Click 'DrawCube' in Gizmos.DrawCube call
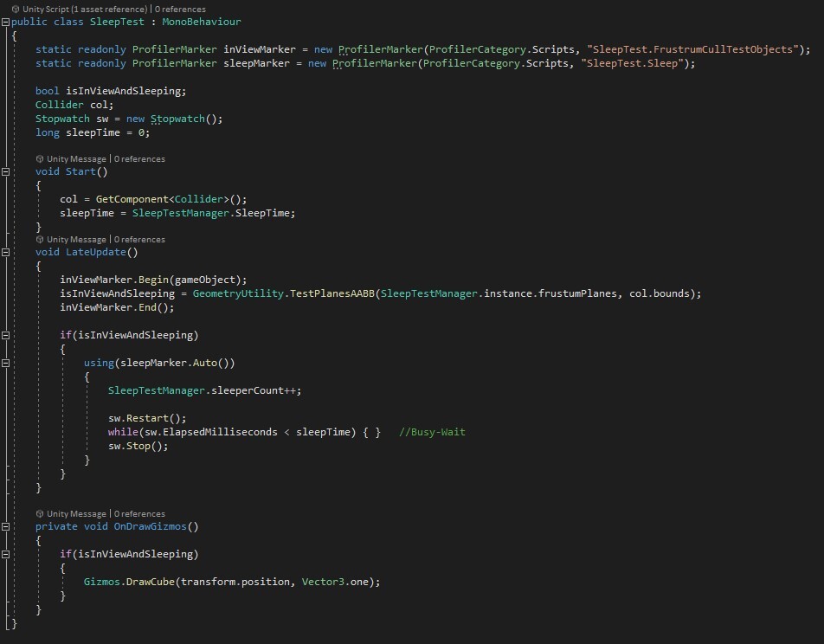Image resolution: width=824 pixels, height=644 pixels. pyautogui.click(x=151, y=582)
